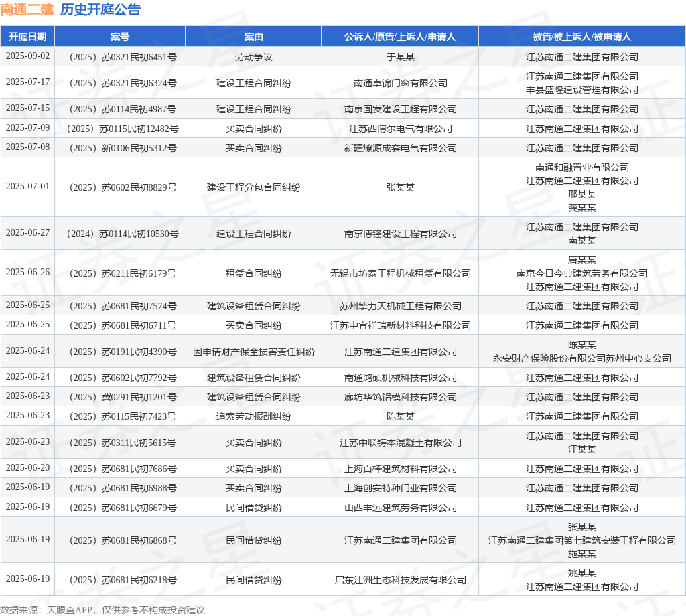Click defendant 江苏南通二建集团第七建筑安装工程有限公司
This screenshot has width=686, height=616.
(x=582, y=540)
